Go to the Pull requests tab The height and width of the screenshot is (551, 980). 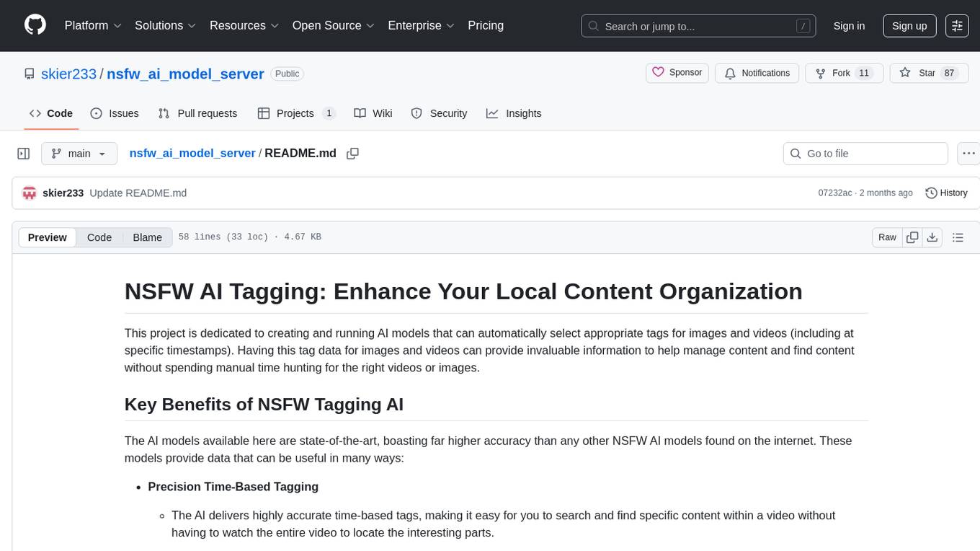tap(197, 113)
